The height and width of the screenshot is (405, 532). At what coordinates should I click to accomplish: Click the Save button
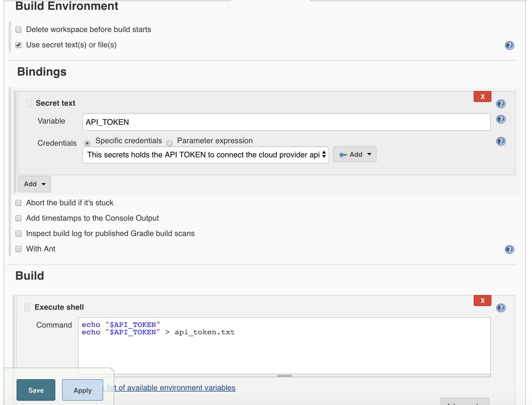pyautogui.click(x=36, y=390)
